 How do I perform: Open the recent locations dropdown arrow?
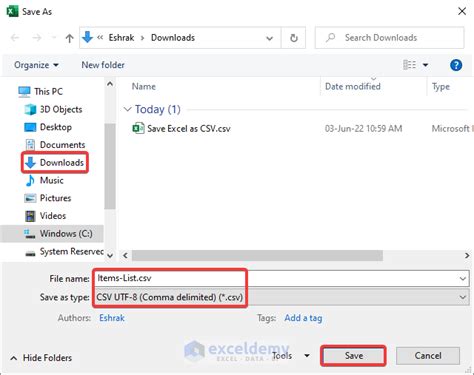click(269, 38)
